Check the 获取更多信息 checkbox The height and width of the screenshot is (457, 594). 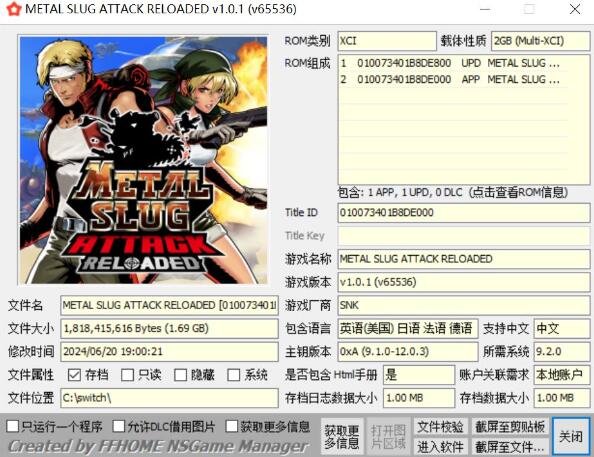231,426
